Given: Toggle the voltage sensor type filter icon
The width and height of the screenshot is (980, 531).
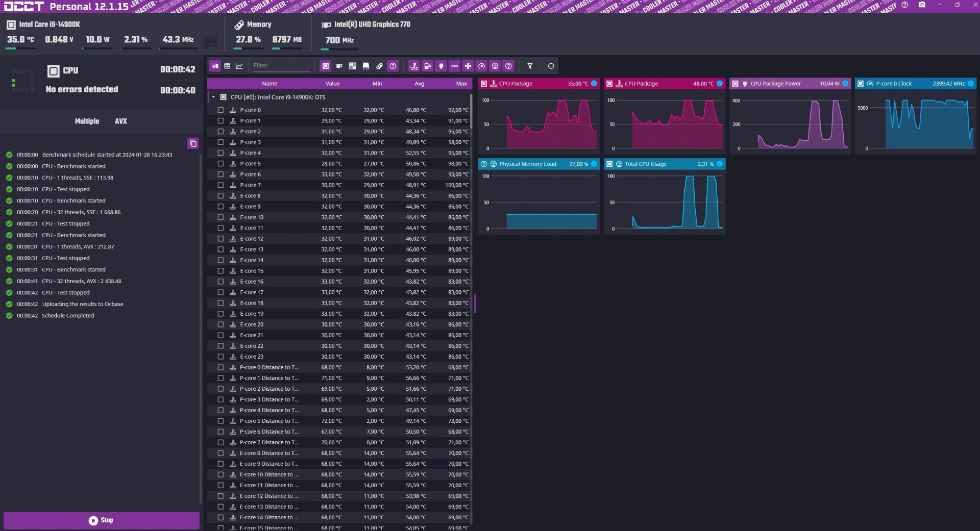Looking at the screenshot, I should pyautogui.click(x=428, y=66).
